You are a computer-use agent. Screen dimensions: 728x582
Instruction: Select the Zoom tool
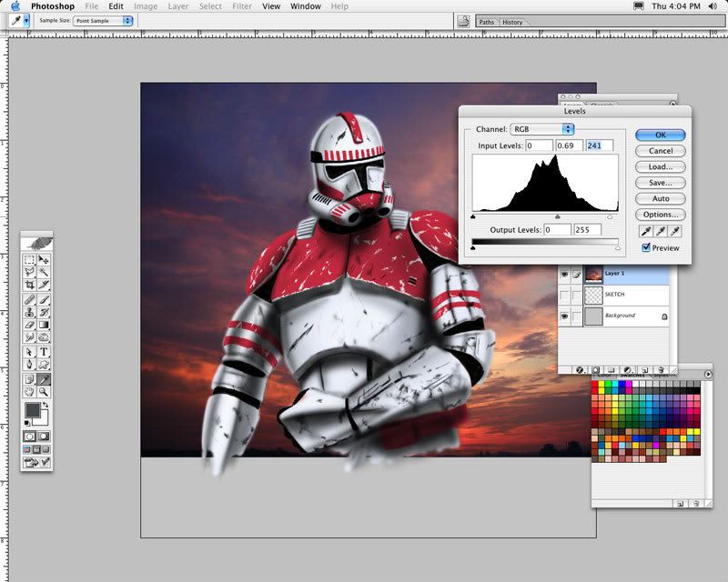[x=44, y=392]
